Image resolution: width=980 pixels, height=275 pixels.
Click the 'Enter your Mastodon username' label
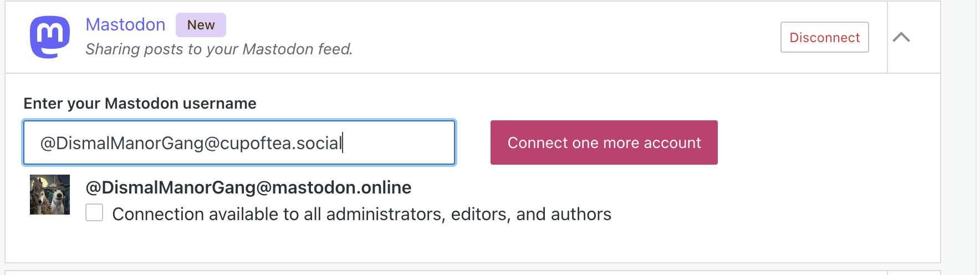click(140, 104)
